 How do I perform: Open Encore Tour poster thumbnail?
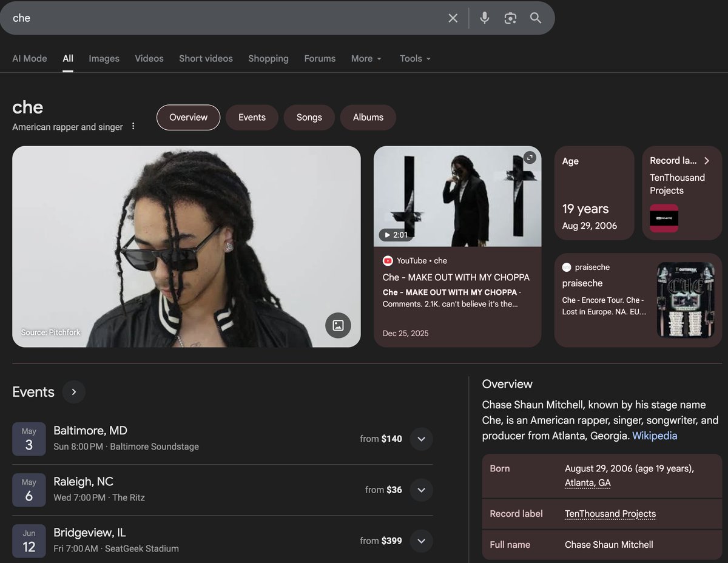686,300
